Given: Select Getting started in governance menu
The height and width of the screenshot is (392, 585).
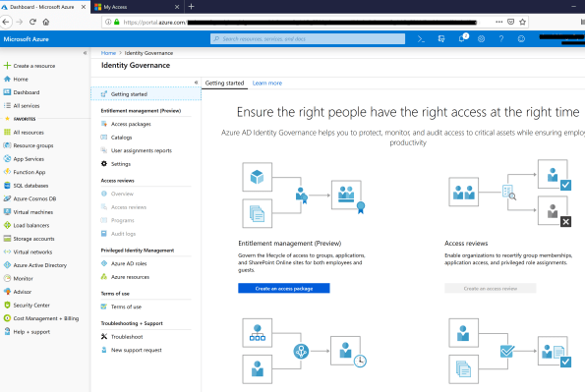Looking at the screenshot, I should click(x=146, y=94).
